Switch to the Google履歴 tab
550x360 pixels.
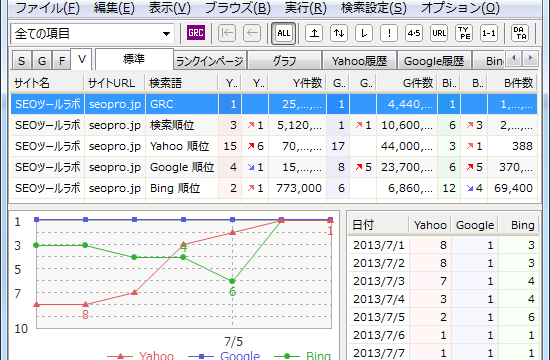434,61
